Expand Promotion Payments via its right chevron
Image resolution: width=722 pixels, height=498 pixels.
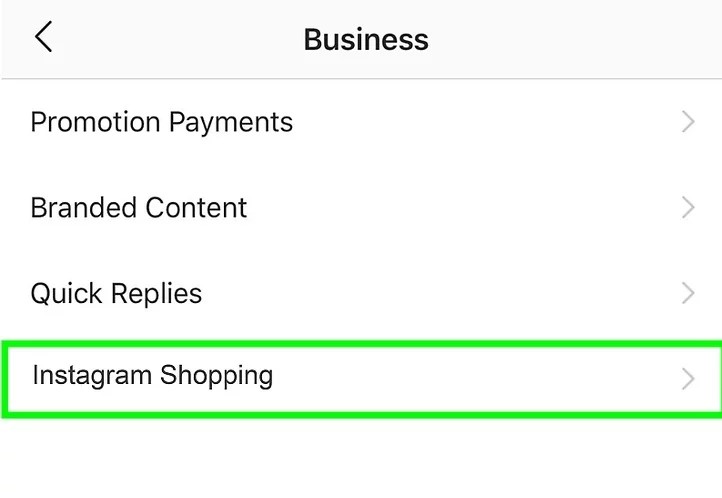point(687,122)
